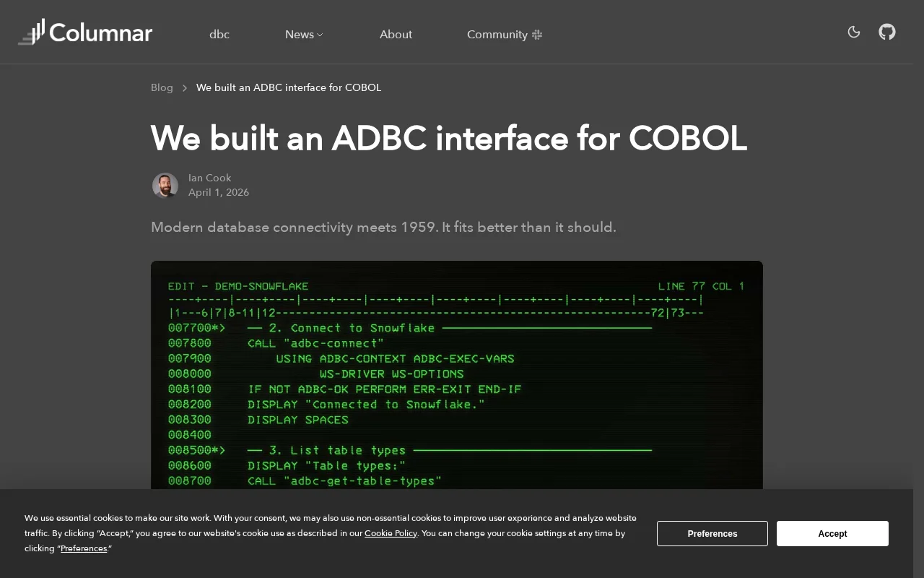
Task: Toggle dark mode moon icon
Action: tap(854, 32)
